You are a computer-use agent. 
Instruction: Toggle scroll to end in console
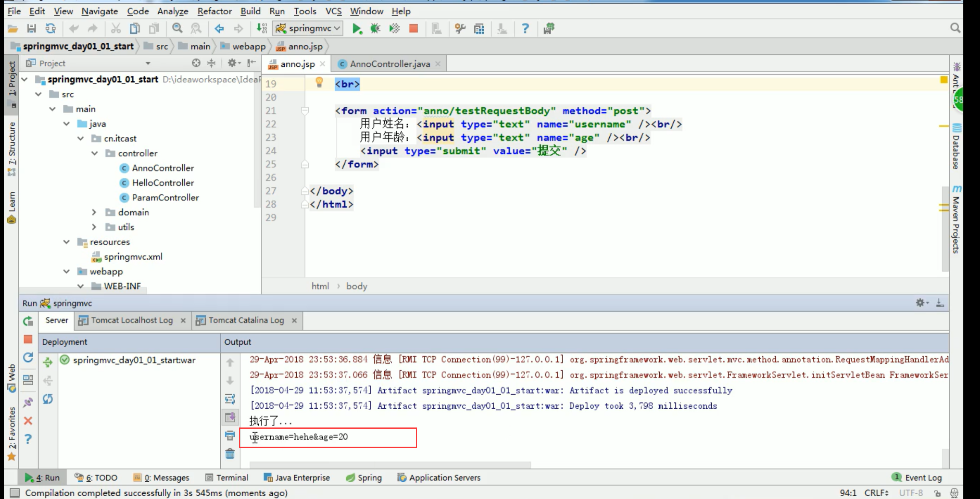coord(230,417)
